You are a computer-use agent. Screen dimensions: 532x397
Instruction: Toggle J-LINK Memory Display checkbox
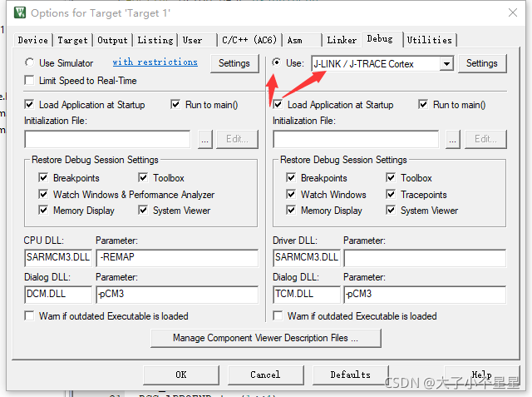291,211
